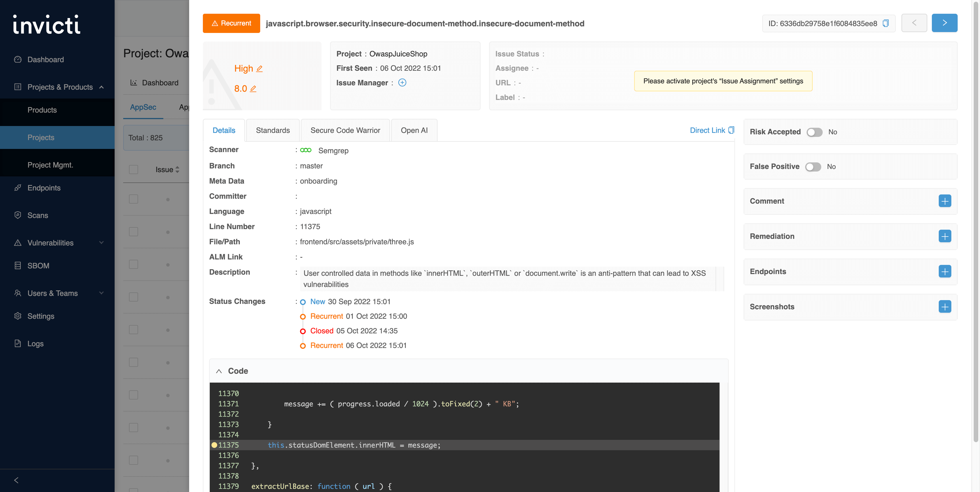Image resolution: width=980 pixels, height=492 pixels.
Task: Edit the High severity pencil icon
Action: [259, 69]
